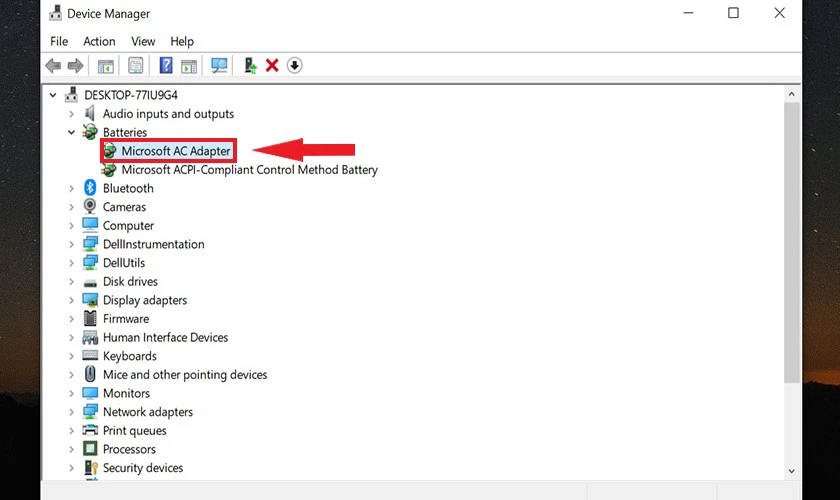This screenshot has width=840, height=500.
Task: Scan for hardware changes monitor icon
Action: pos(219,65)
